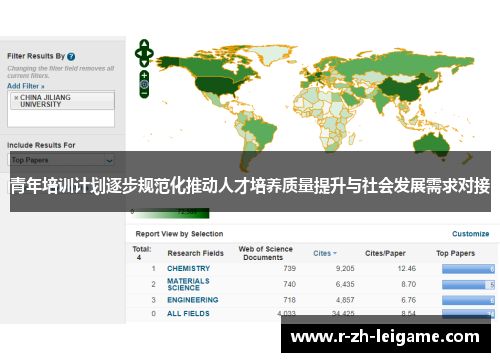500x362 pixels.
Task: Click the Cites/Paper column header
Action: (x=385, y=253)
